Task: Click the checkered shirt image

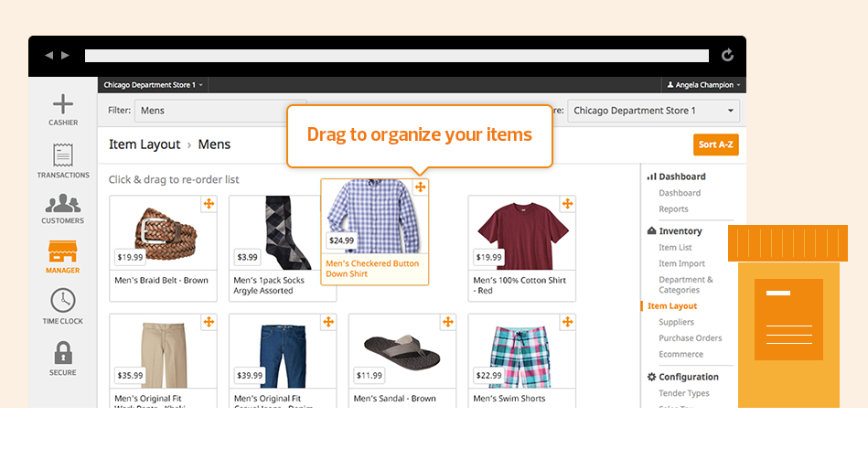Action: pos(374,216)
